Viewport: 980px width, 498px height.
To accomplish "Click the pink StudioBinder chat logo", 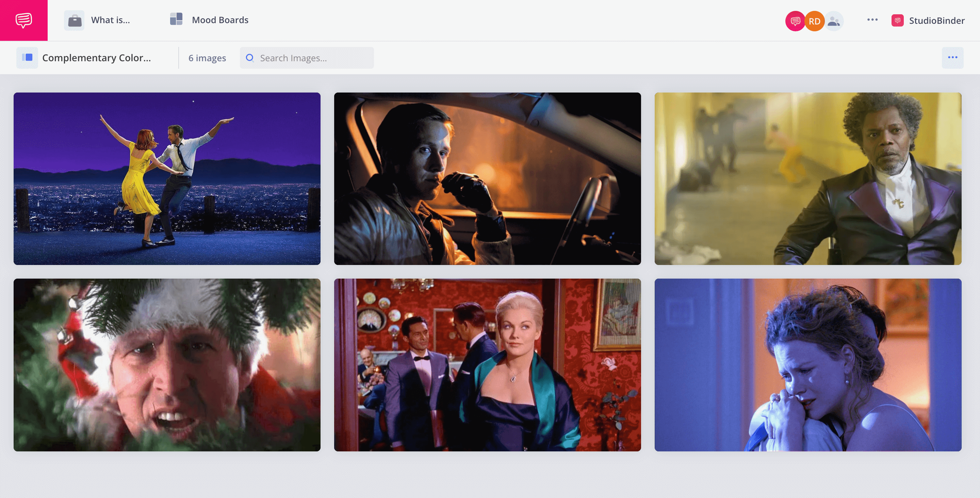I will point(23,20).
